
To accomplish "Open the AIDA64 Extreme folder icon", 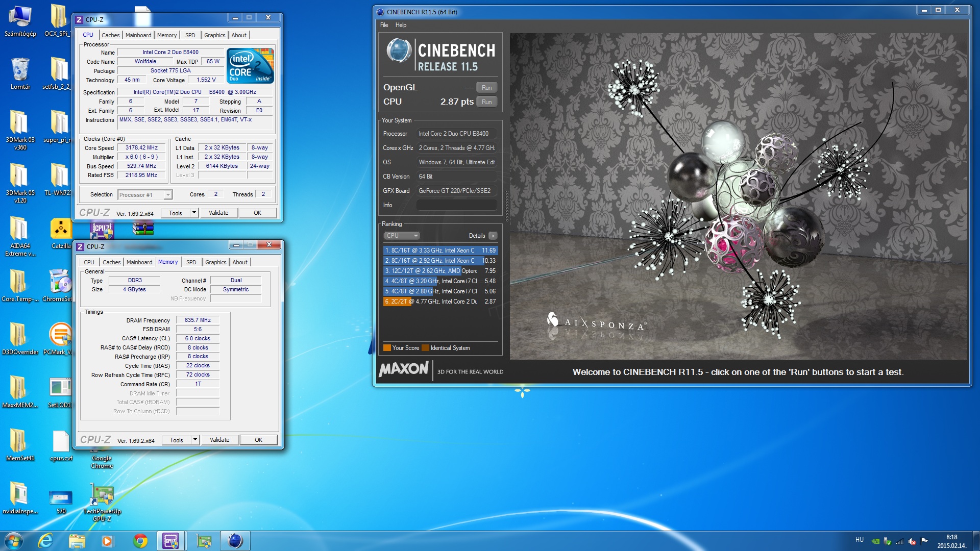I will (x=20, y=236).
